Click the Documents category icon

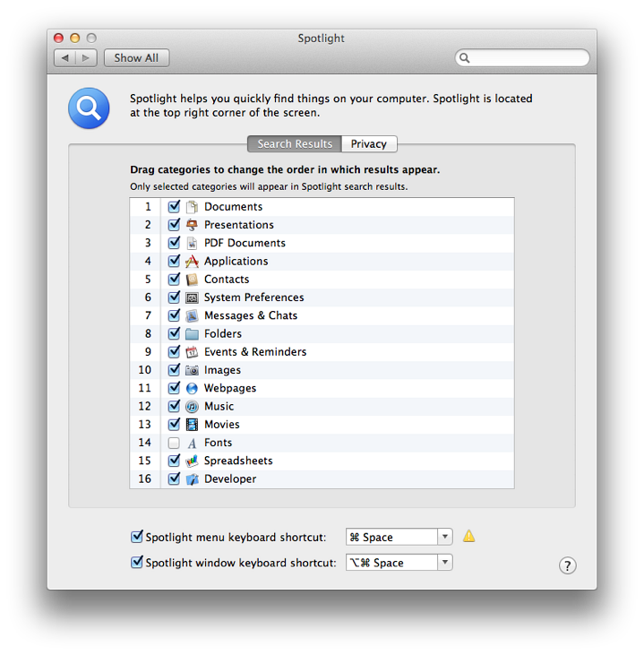[x=192, y=207]
